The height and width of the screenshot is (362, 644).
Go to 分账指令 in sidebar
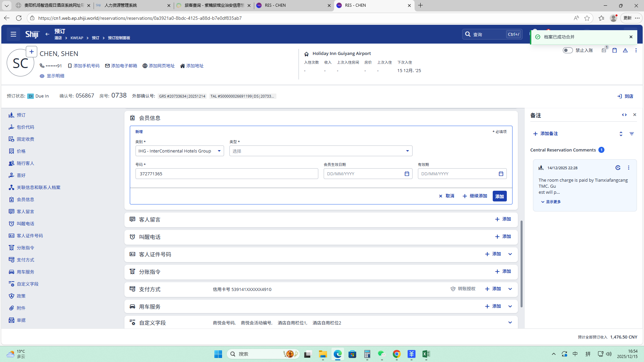pyautogui.click(x=25, y=248)
